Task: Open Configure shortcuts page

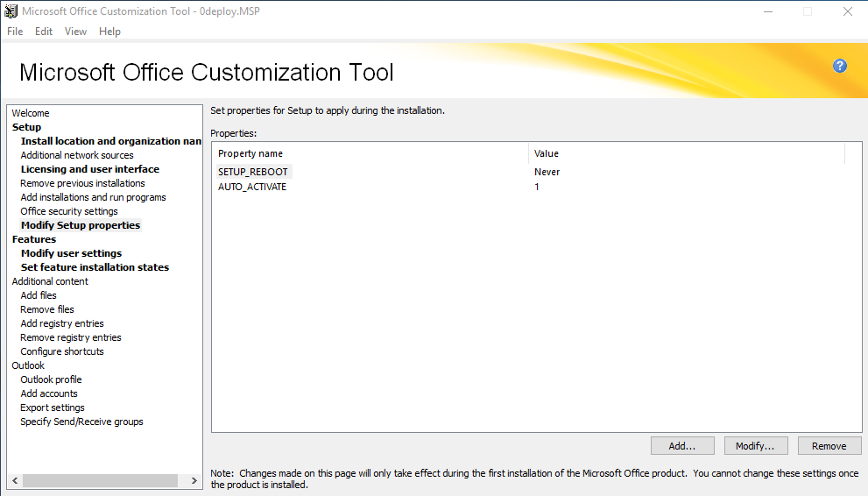Action: (x=62, y=351)
